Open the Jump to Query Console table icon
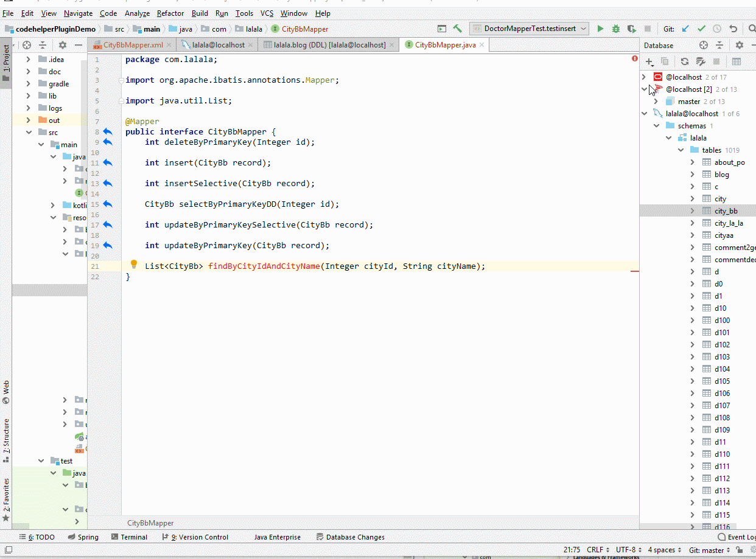 click(x=738, y=61)
